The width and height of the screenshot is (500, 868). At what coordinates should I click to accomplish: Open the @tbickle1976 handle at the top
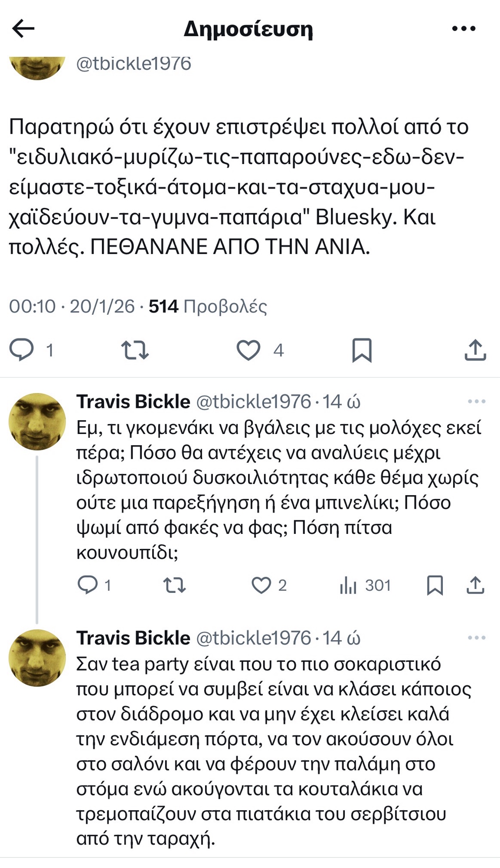(134, 64)
